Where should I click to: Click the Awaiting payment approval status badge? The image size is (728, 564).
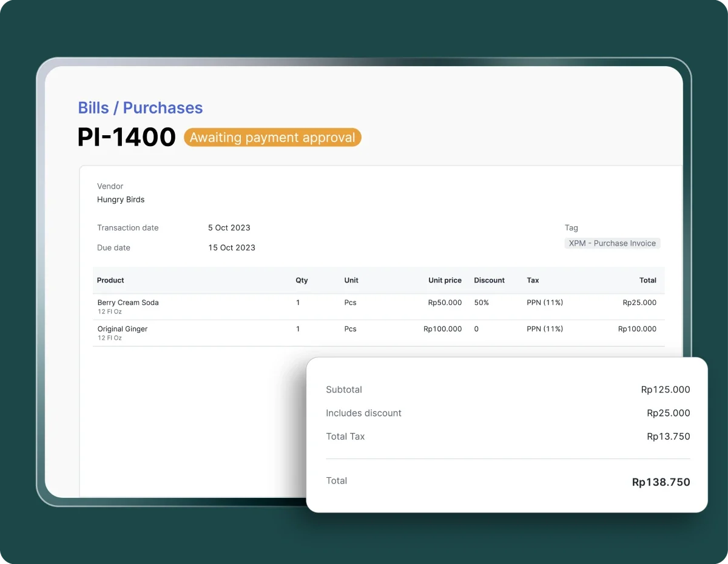click(272, 138)
